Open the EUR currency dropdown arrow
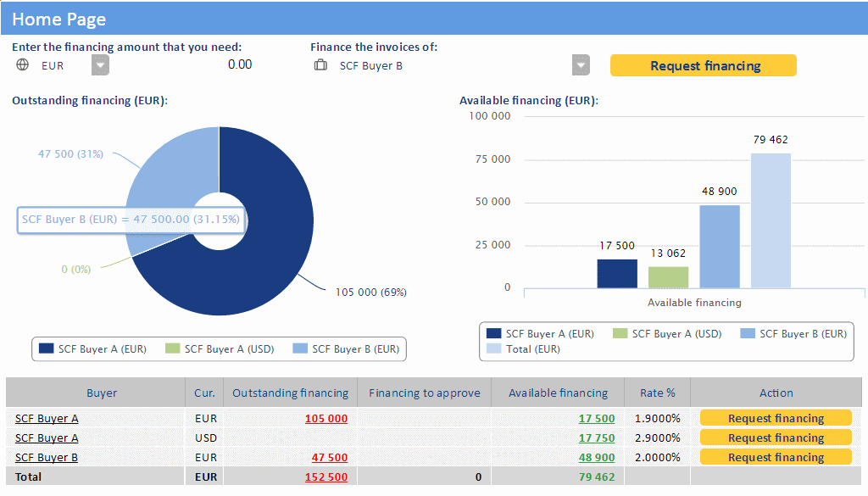868x496 pixels. (x=100, y=65)
